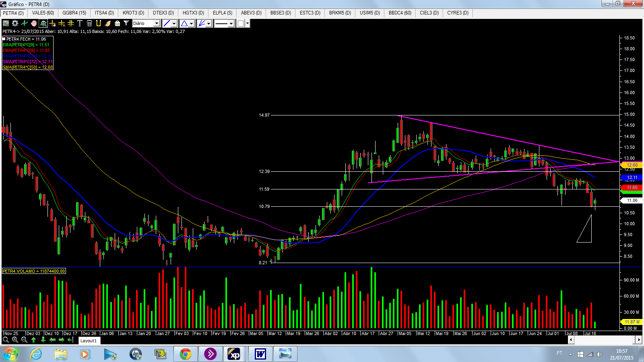Viewport: 644px width, 362px height.
Task: Expand the fan lines dropdown arrow
Action: pos(209,23)
